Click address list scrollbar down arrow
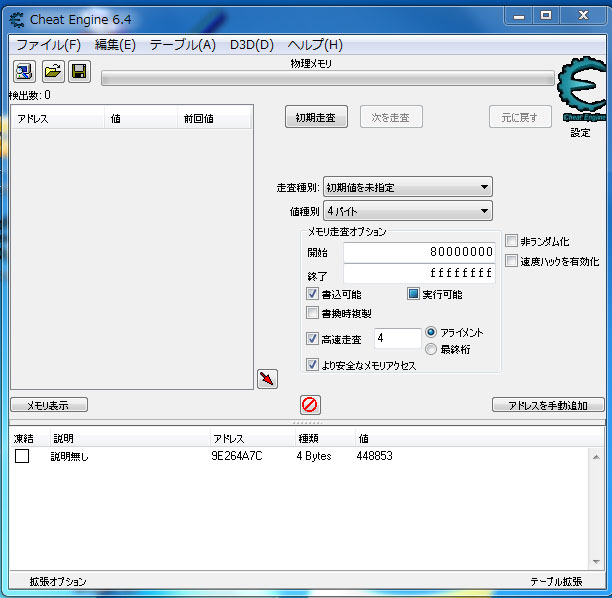Viewport: 612px width, 598px height. pyautogui.click(x=596, y=562)
